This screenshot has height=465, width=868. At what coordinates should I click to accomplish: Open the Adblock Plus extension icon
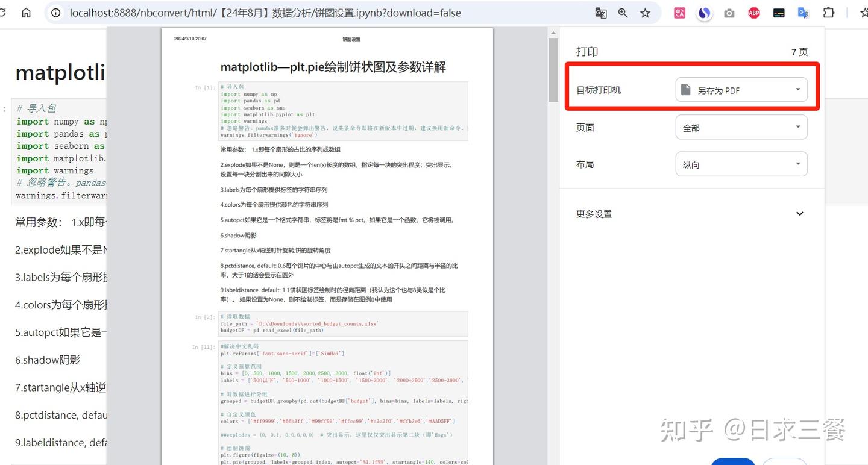point(753,13)
